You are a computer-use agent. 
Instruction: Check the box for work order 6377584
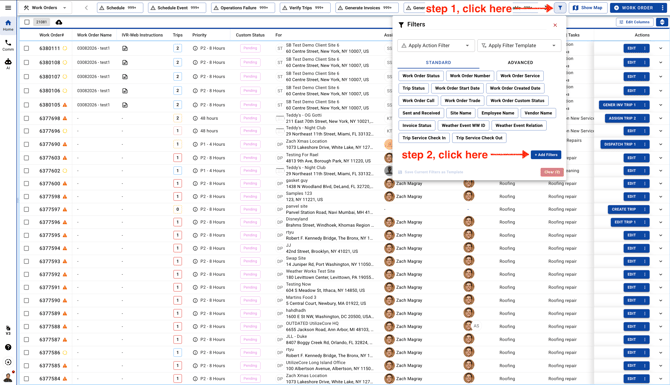(26, 379)
